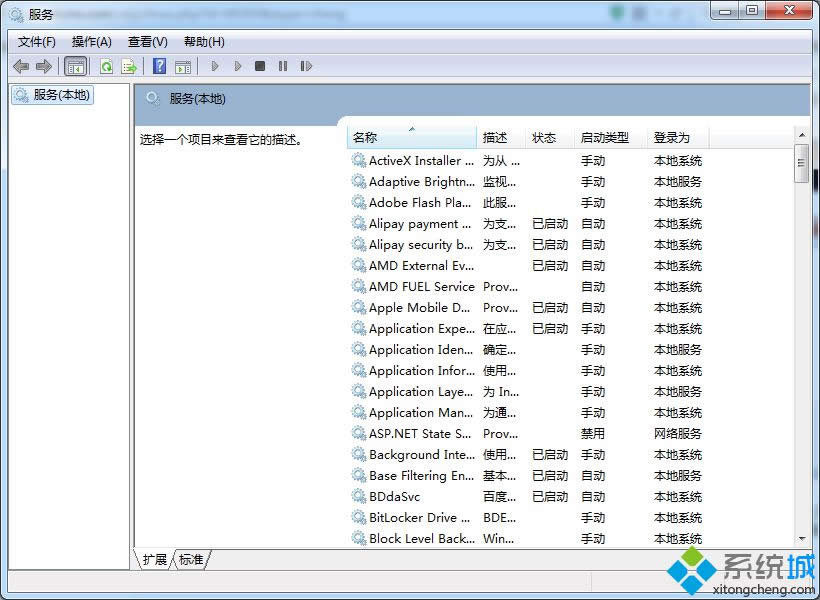This screenshot has width=820, height=600.
Task: Click the Stop Service square icon
Action: (x=260, y=66)
